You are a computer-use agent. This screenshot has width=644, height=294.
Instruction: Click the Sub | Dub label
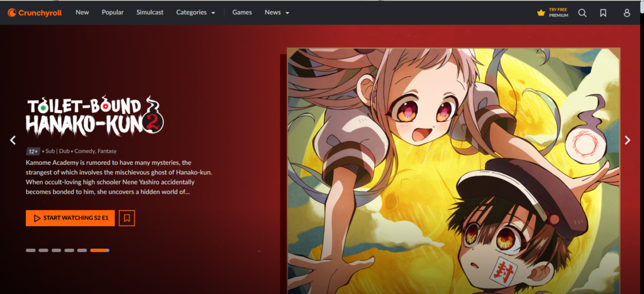click(x=57, y=151)
